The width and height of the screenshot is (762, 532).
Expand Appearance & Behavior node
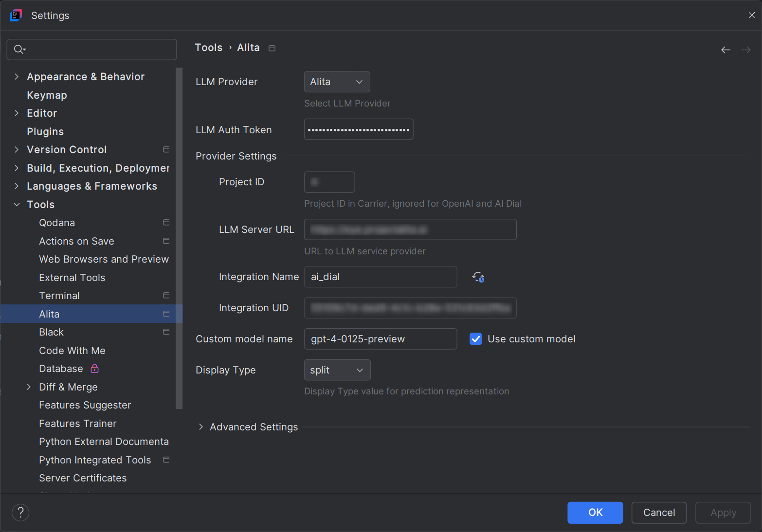coord(17,76)
